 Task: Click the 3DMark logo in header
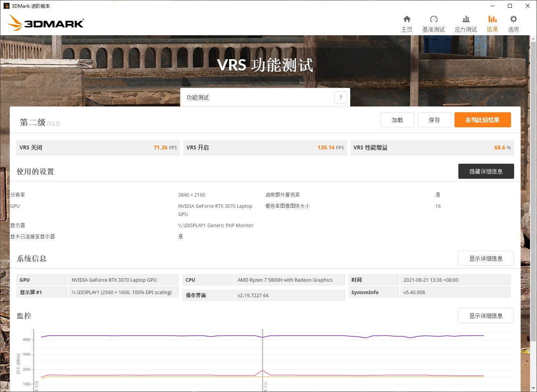[46, 22]
